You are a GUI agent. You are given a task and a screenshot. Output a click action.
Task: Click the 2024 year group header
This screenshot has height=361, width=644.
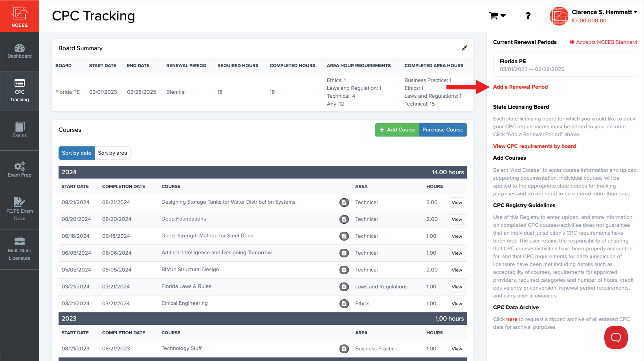(263, 172)
